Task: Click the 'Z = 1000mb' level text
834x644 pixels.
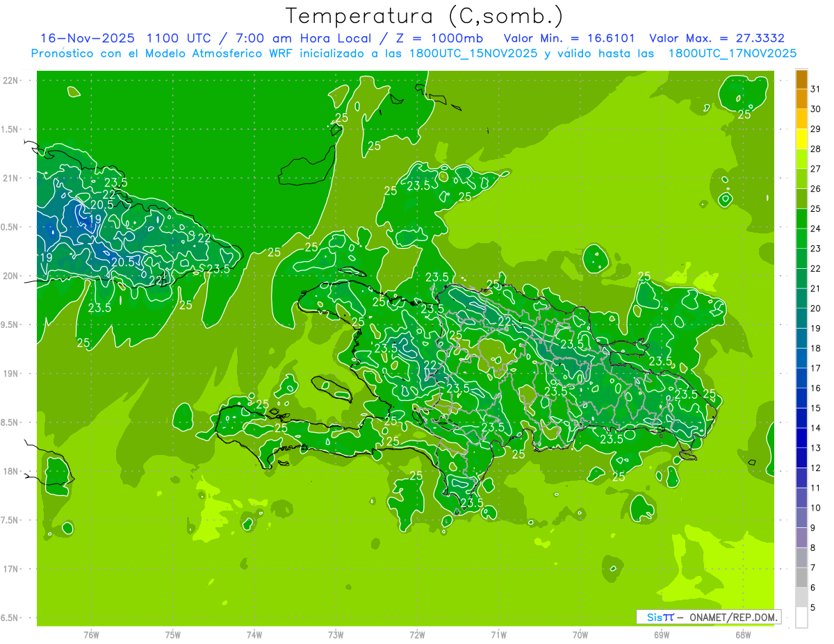Action: pyautogui.click(x=439, y=38)
